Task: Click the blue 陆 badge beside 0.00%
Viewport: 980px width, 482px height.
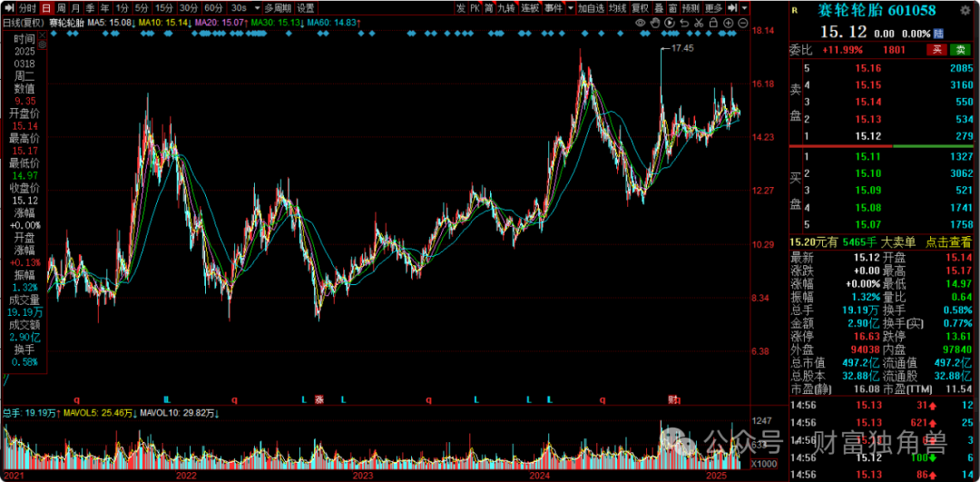Action: tap(938, 34)
